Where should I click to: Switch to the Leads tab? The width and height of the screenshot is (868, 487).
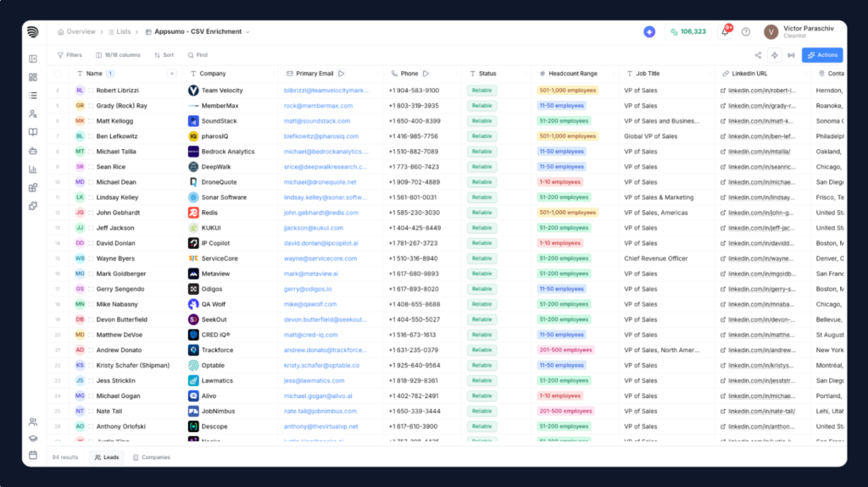click(107, 457)
